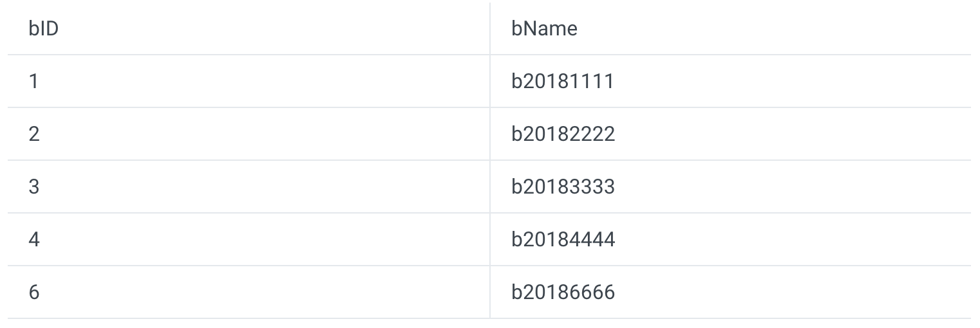This screenshot has width=980, height=328.
Task: Click the b20182222 name cell
Action: [563, 134]
